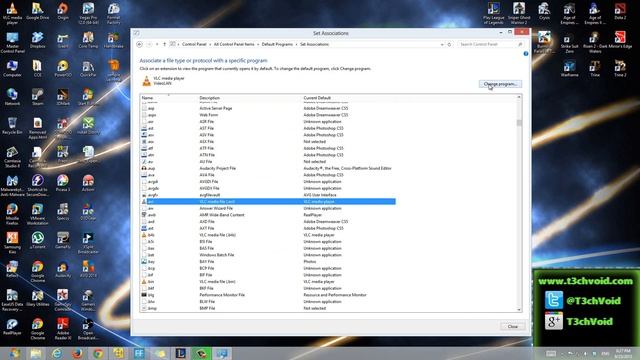Open Vegas Pro desktop icon
The height and width of the screenshot is (360, 640).
pos(88,13)
